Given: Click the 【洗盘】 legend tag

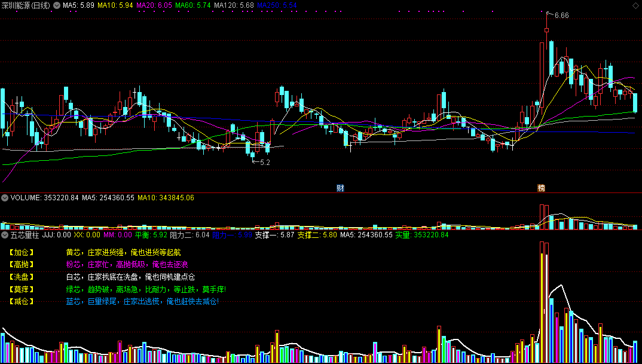Looking at the screenshot, I should click(21, 277).
